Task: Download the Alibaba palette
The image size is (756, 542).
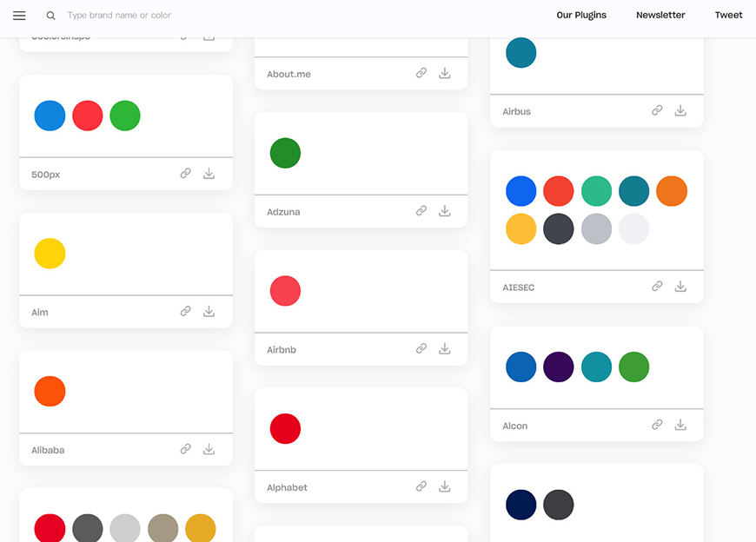Action: 209,449
